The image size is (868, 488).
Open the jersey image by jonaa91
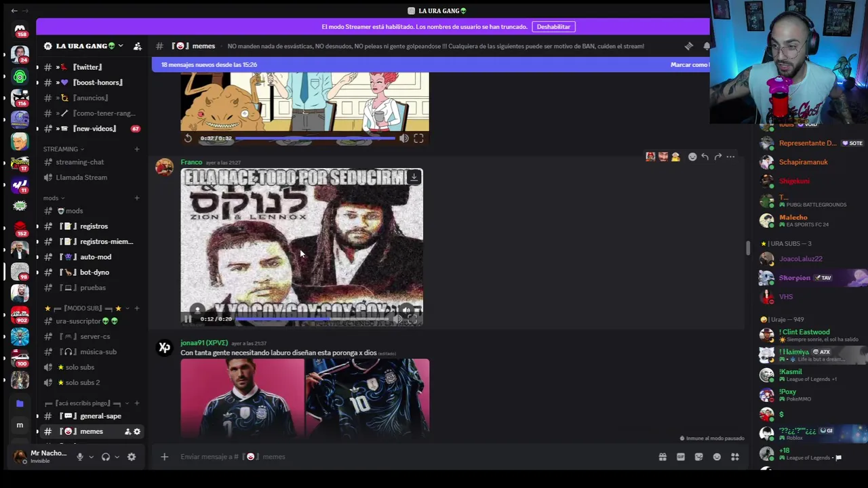(x=304, y=398)
